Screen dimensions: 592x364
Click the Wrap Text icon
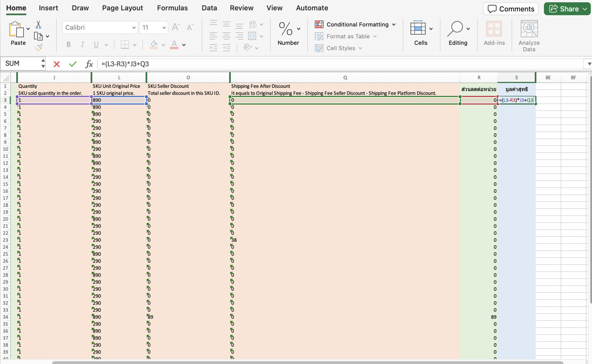point(252,24)
